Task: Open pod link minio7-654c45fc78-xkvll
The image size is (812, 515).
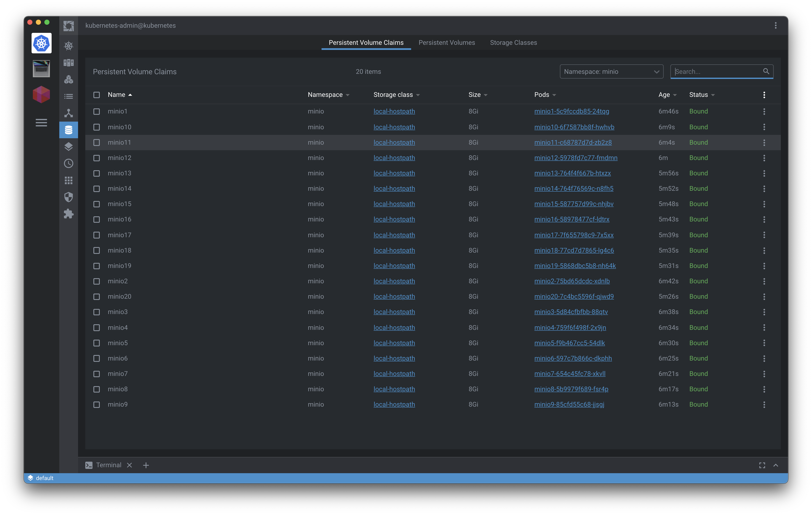Action: [570, 374]
